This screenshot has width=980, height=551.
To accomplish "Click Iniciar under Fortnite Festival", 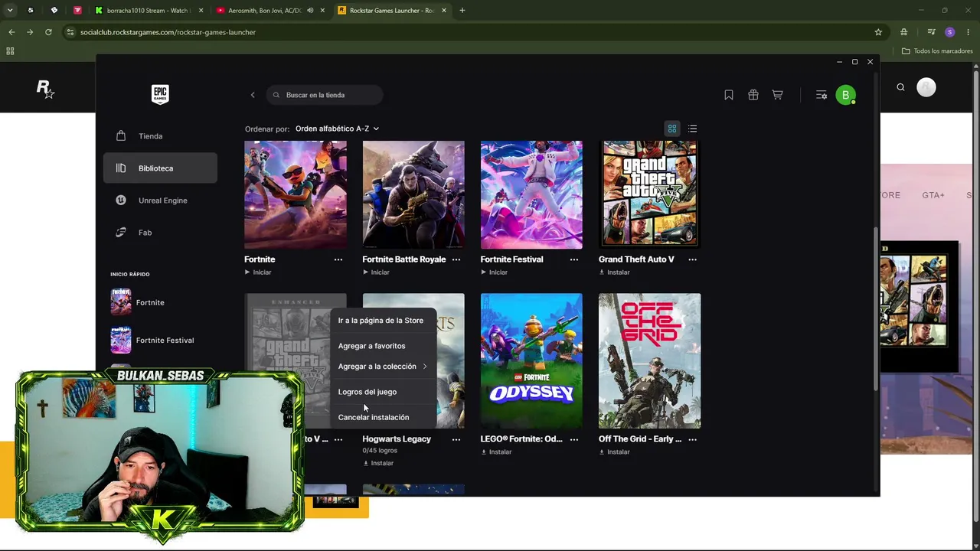I will click(x=494, y=272).
